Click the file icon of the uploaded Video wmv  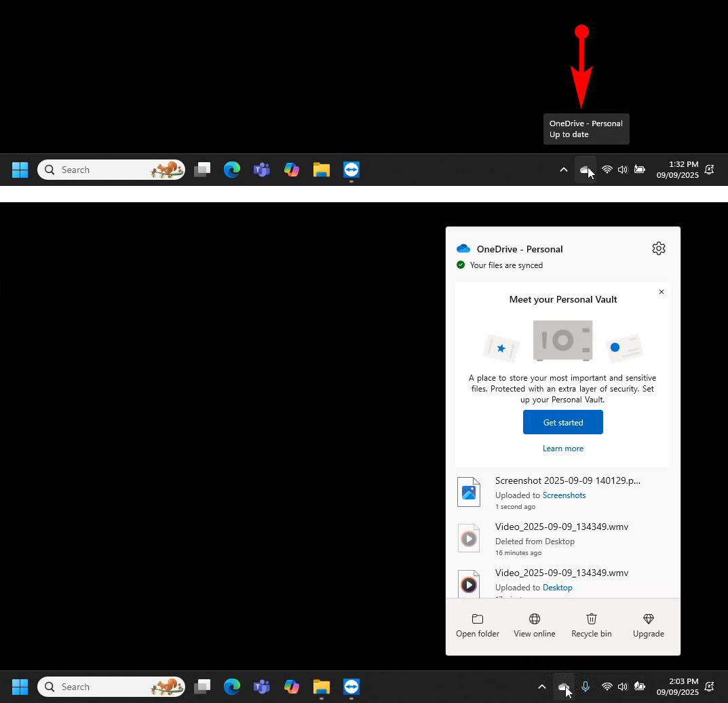tap(468, 584)
